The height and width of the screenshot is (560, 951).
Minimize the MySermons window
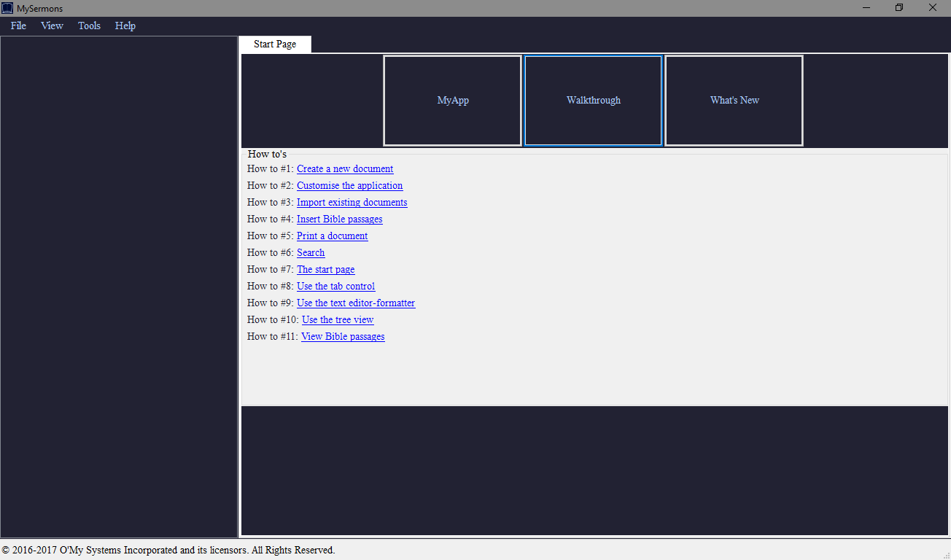click(x=867, y=8)
